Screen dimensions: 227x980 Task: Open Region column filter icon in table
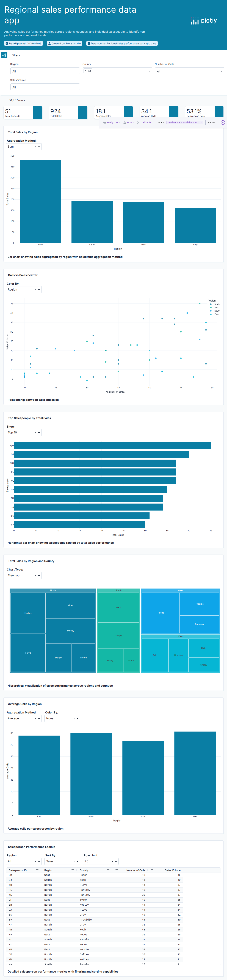coord(73,870)
